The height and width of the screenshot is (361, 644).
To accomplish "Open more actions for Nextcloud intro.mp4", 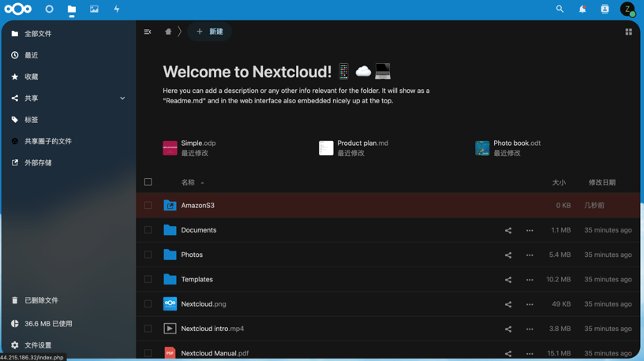I will pos(530,329).
